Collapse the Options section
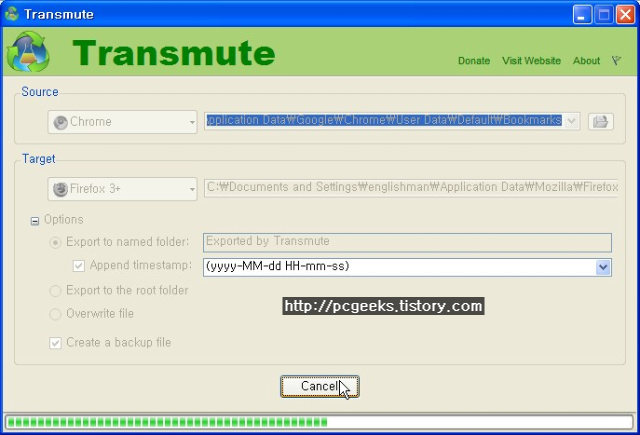The image size is (640, 435). [35, 221]
